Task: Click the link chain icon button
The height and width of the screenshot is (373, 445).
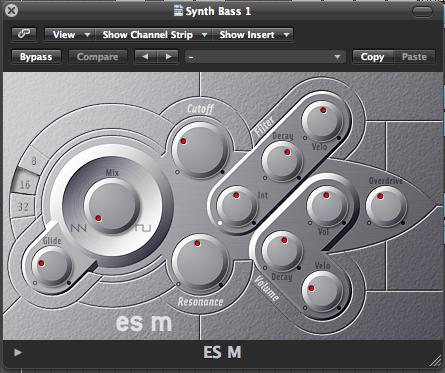Action: [x=24, y=34]
